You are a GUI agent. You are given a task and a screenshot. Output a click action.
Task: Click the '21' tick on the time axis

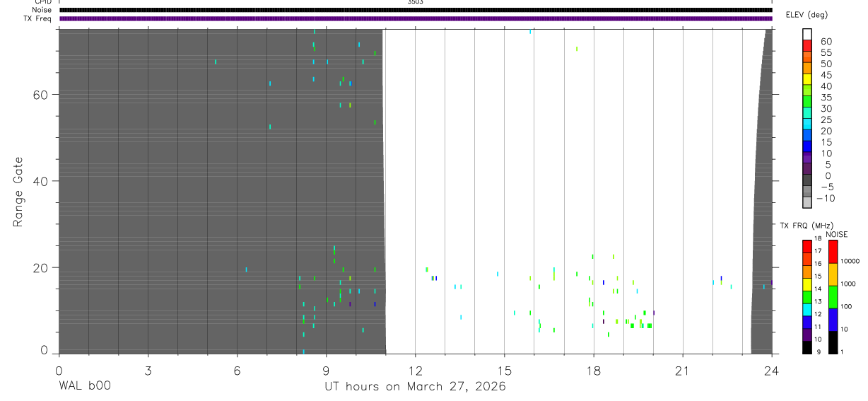point(683,370)
